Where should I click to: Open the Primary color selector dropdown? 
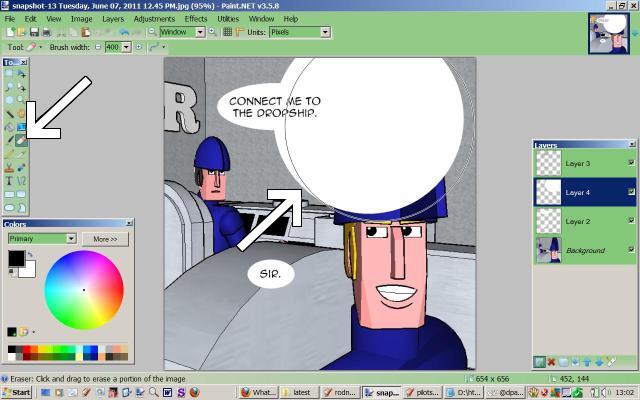point(71,239)
